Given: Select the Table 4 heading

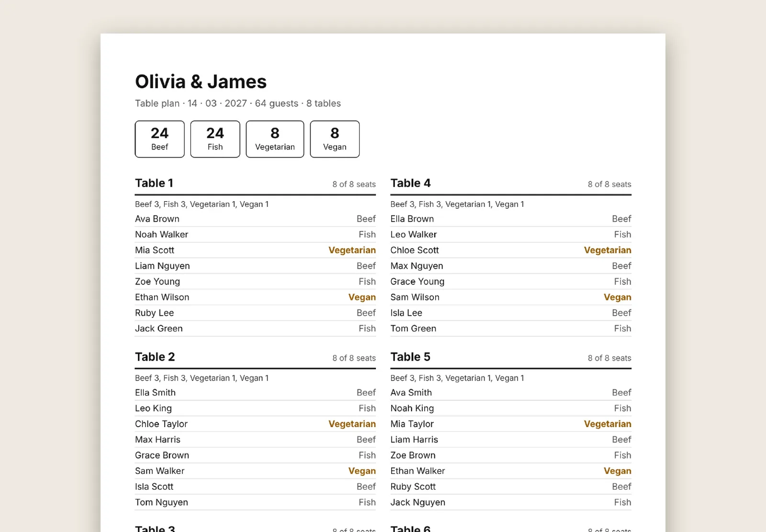Looking at the screenshot, I should pos(410,183).
